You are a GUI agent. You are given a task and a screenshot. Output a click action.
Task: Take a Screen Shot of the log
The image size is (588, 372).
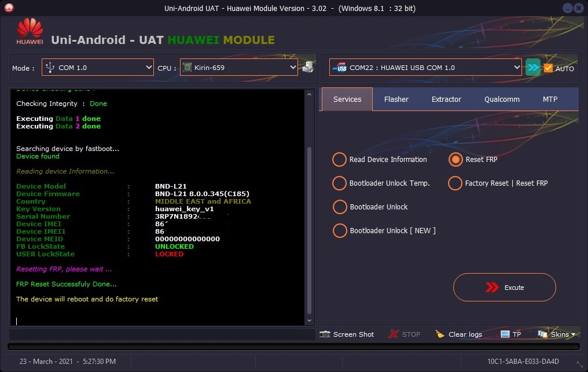347,334
